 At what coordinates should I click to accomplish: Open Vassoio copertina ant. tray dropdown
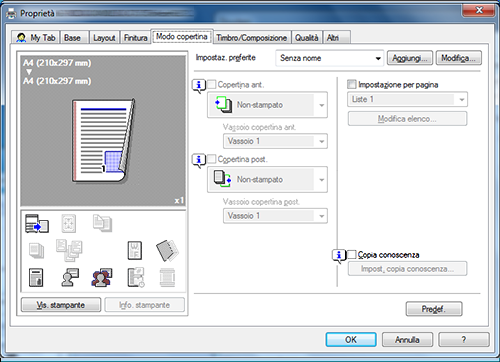275,141
